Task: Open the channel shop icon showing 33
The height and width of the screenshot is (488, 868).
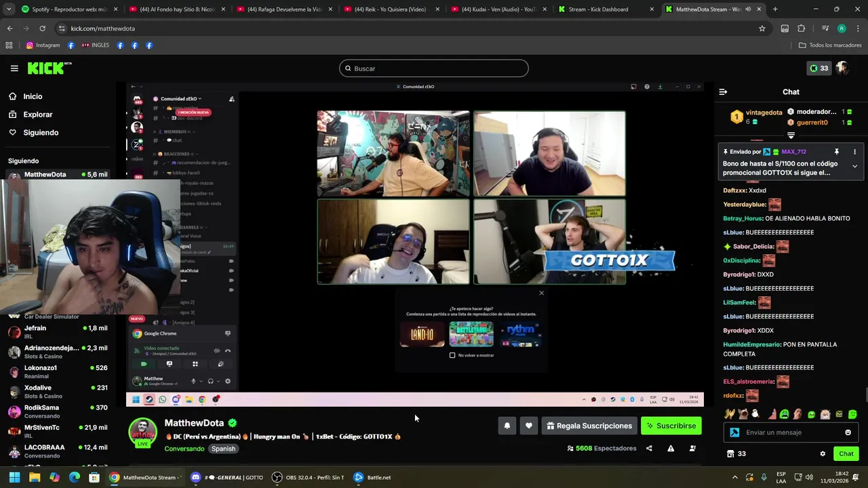Action: pos(736,454)
